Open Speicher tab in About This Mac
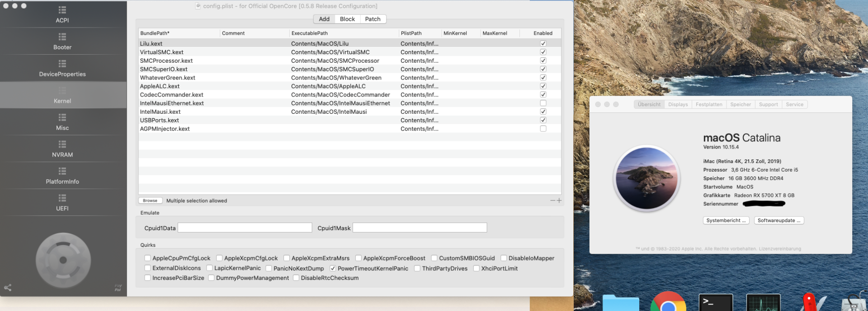Image resolution: width=868 pixels, height=311 pixels. coord(741,104)
